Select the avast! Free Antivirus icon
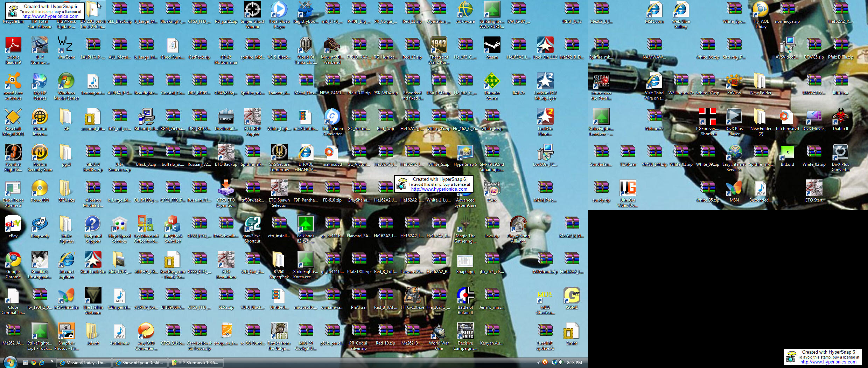Viewport: 868px width, 368px height. click(13, 87)
